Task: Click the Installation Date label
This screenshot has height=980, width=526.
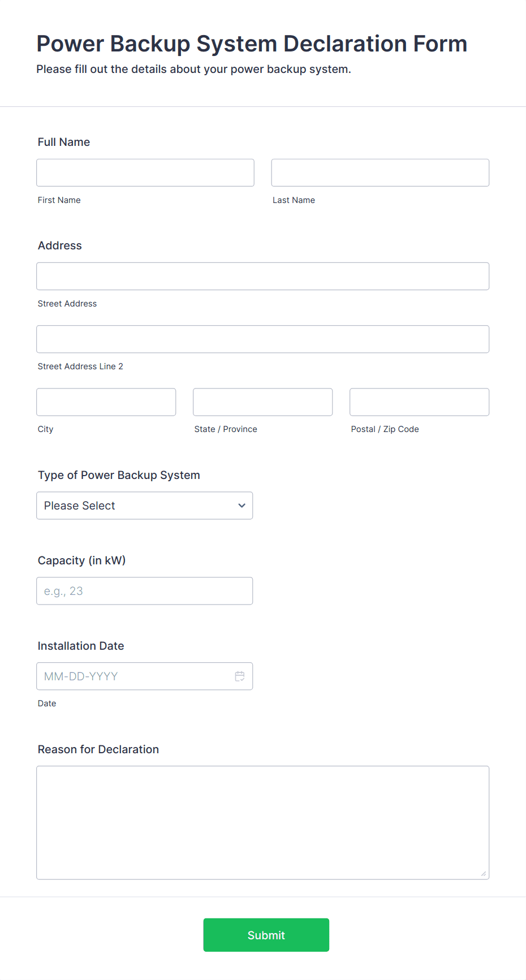Action: click(x=81, y=646)
